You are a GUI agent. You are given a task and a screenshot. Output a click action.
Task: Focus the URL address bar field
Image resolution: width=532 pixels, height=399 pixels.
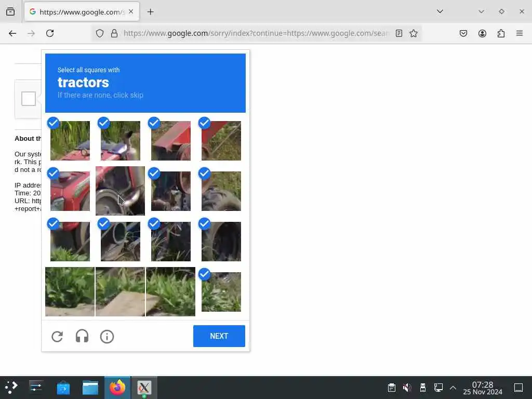pyautogui.click(x=256, y=33)
